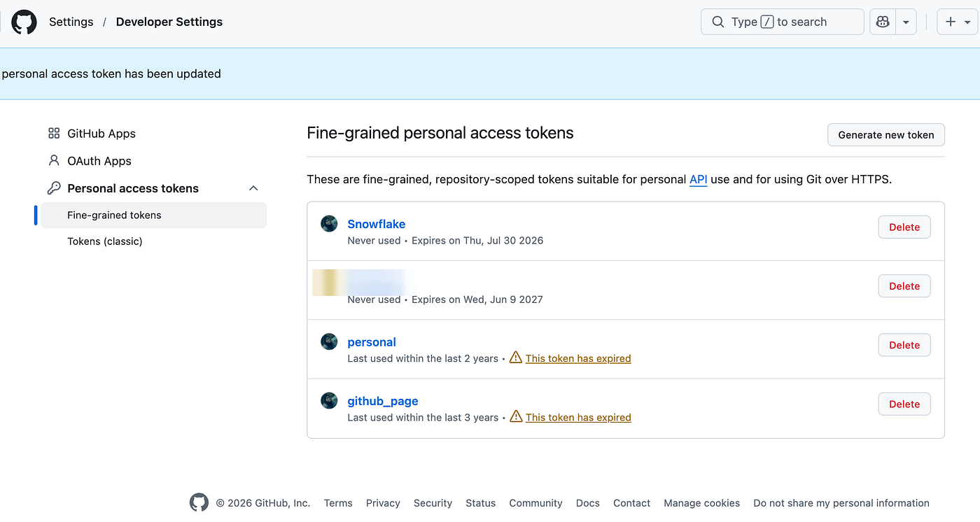Open the github_page token
The width and height of the screenshot is (980, 522).
tap(383, 401)
